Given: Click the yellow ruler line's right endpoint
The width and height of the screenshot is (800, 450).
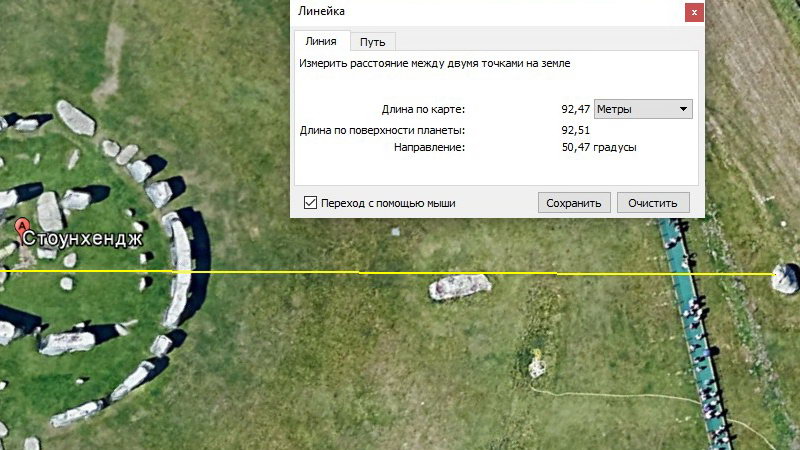Looking at the screenshot, I should click(x=775, y=273).
